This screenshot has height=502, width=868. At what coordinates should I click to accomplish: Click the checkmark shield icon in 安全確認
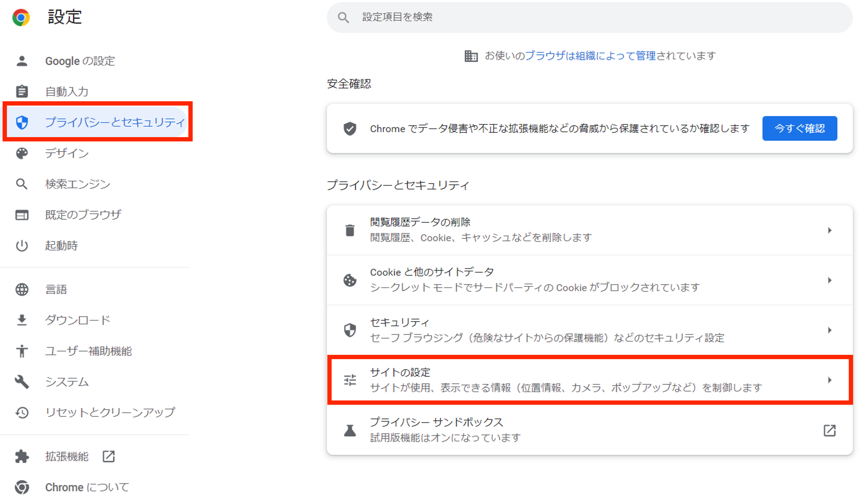pos(350,129)
